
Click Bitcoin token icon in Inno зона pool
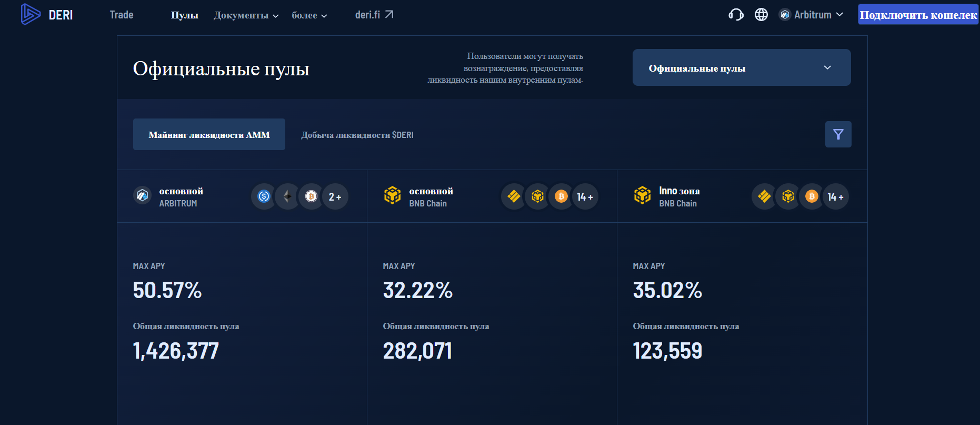[812, 196]
